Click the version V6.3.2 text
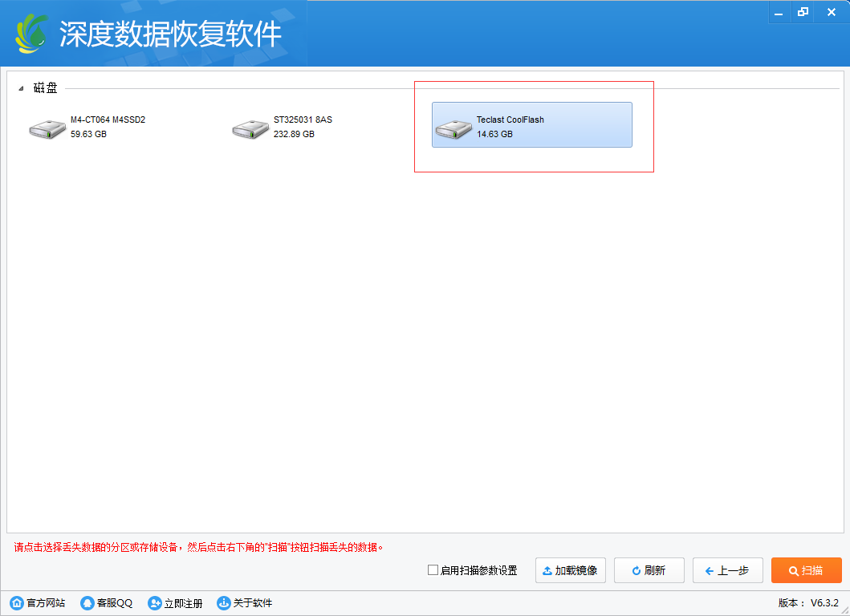The image size is (850, 616). [x=824, y=602]
